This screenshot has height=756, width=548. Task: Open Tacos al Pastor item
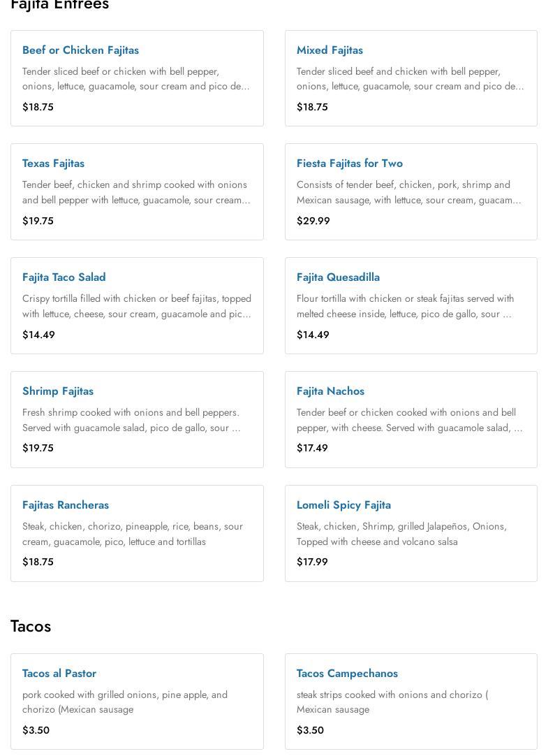click(x=59, y=674)
